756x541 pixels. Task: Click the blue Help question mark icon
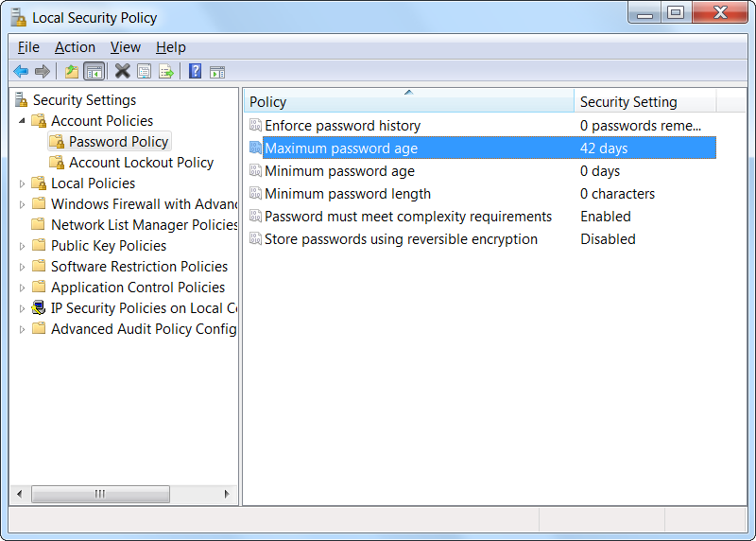(195, 71)
